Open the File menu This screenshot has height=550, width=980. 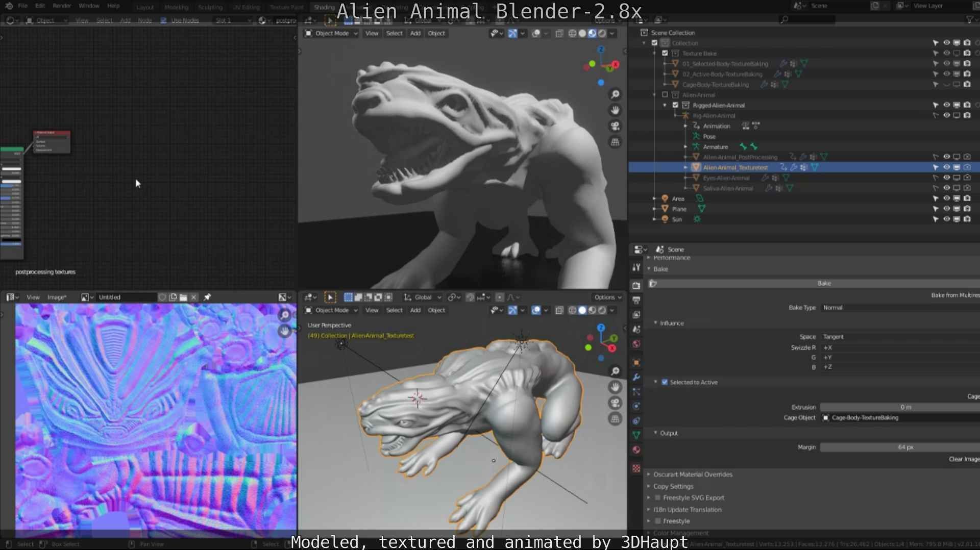(x=23, y=6)
